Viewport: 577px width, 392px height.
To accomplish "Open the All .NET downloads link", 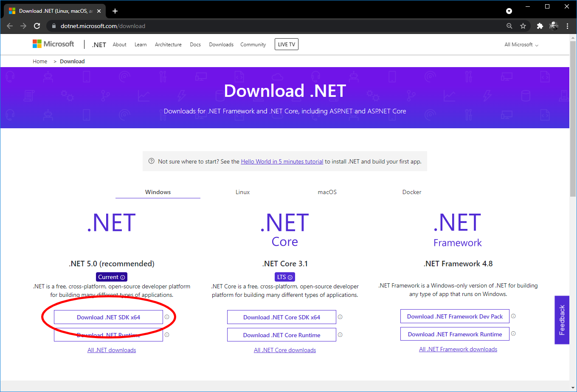I will tap(112, 350).
